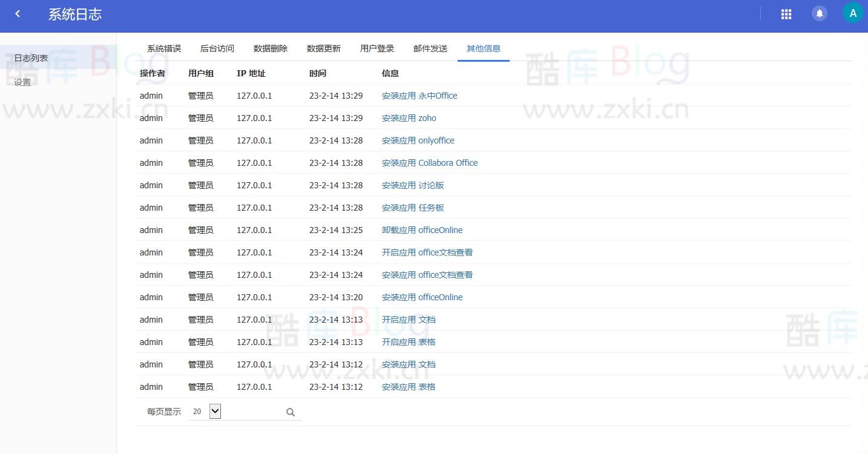Open the 卸载应用 officeOnline log entry
The height and width of the screenshot is (454, 868).
(x=422, y=230)
